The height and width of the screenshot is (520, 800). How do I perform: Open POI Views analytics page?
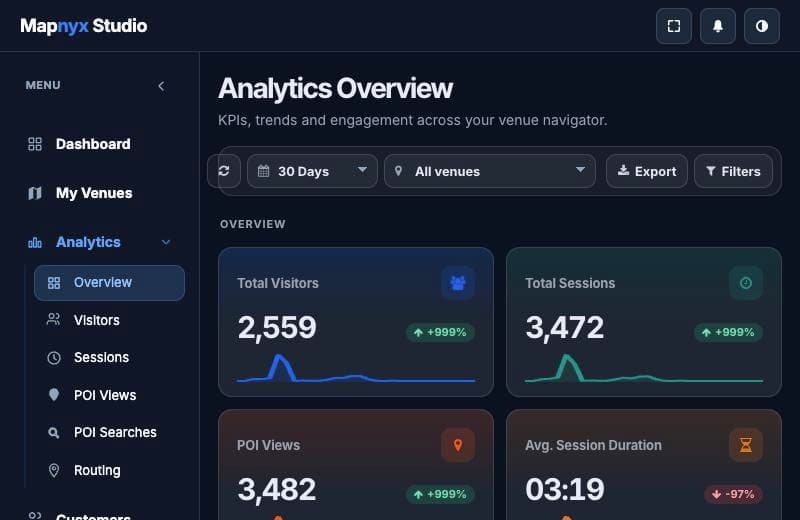[109, 395]
